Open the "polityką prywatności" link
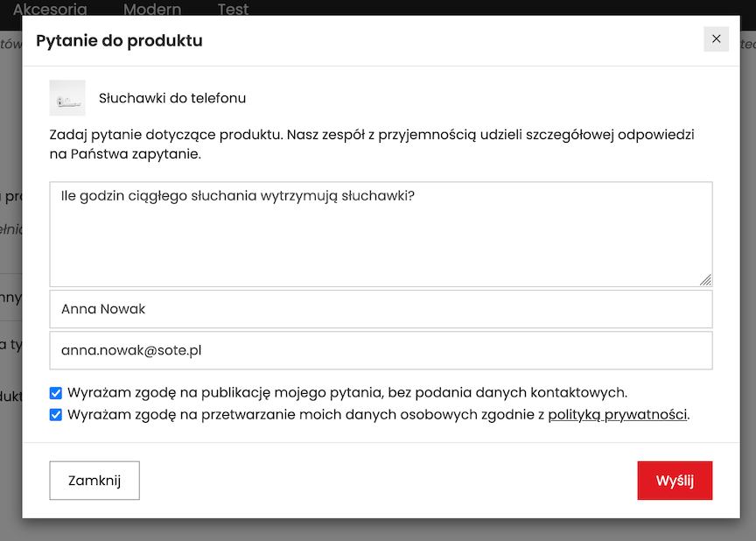This screenshot has width=756, height=541. [x=617, y=414]
